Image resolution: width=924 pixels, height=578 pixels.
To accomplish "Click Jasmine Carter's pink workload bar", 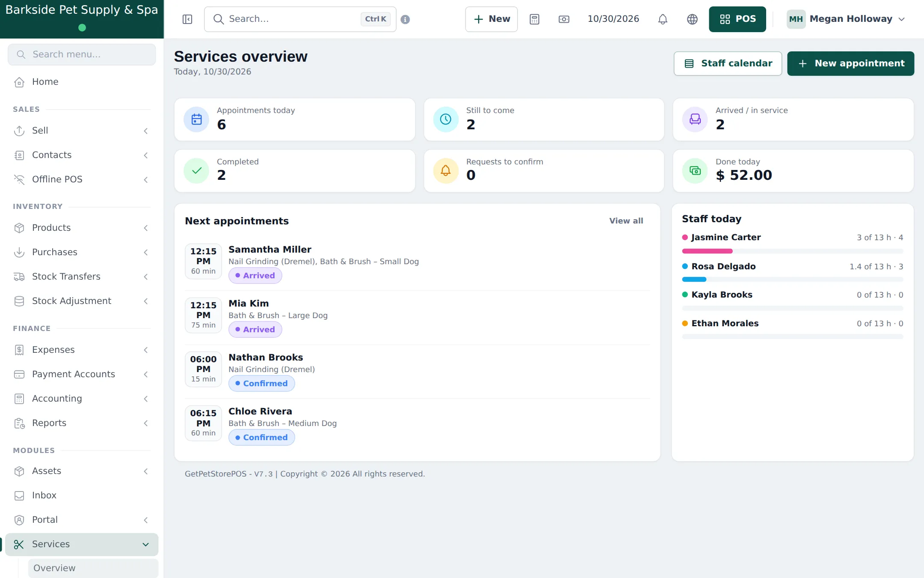I will (707, 251).
